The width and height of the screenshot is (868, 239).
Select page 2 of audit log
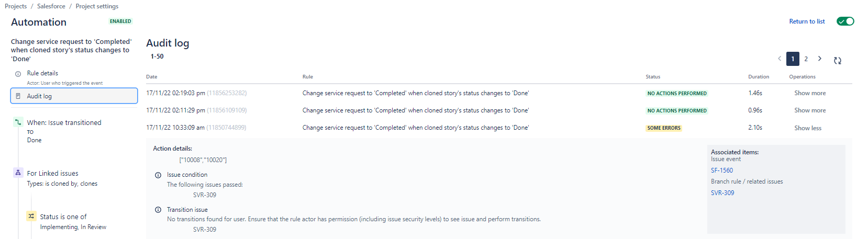pos(806,59)
